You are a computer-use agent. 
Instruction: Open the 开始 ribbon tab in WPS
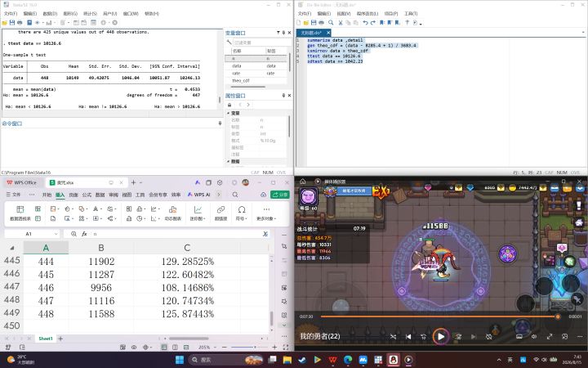(47, 195)
